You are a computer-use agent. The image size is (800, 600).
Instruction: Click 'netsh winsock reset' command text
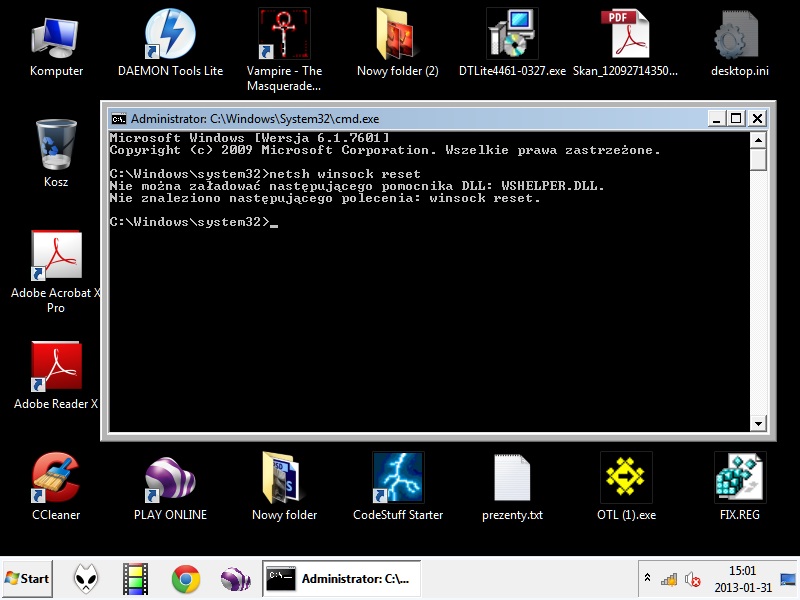345,174
